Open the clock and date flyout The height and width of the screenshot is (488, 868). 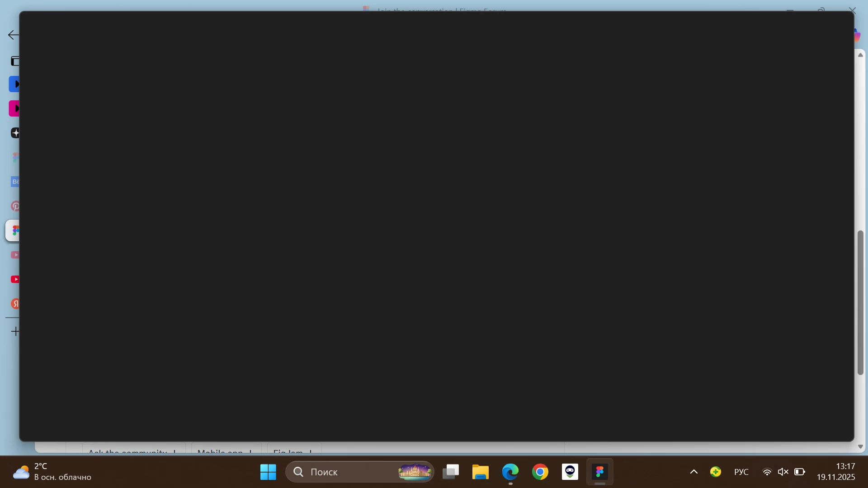tap(835, 471)
